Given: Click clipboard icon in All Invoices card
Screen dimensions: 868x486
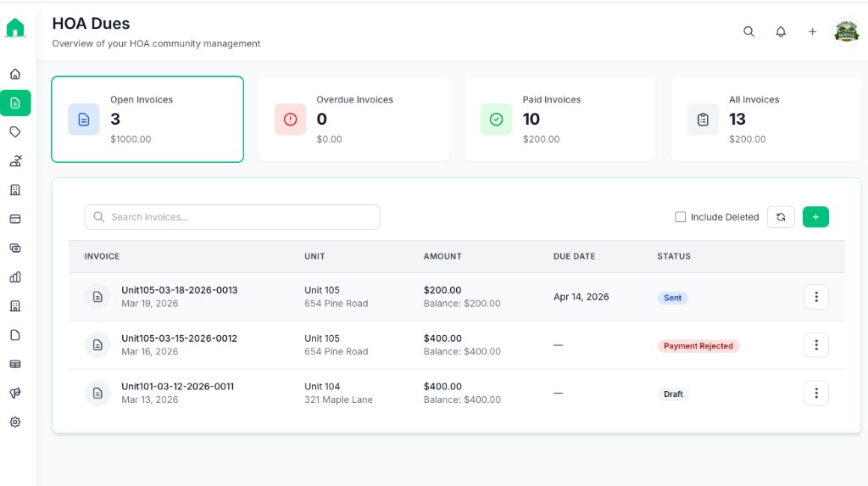Looking at the screenshot, I should (x=703, y=119).
